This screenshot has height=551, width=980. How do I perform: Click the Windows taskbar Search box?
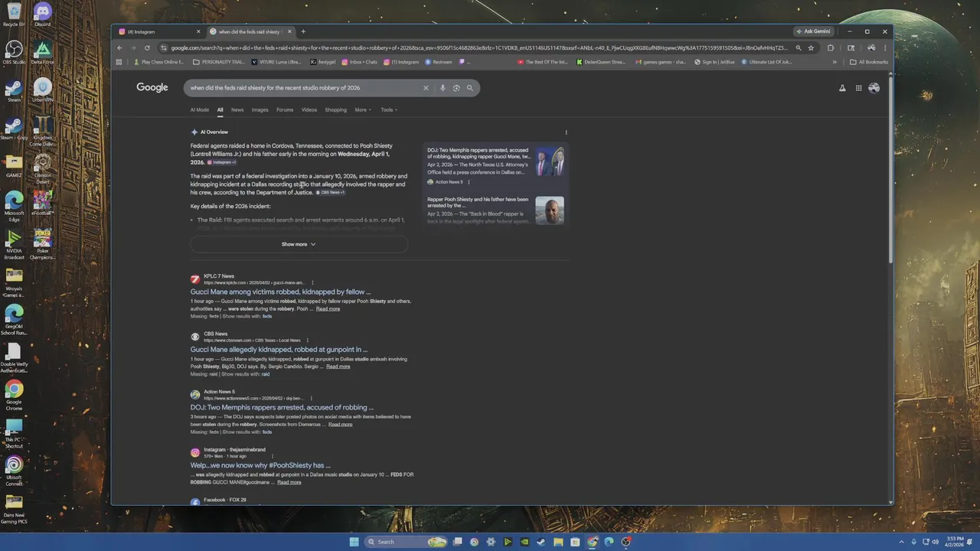[406, 542]
